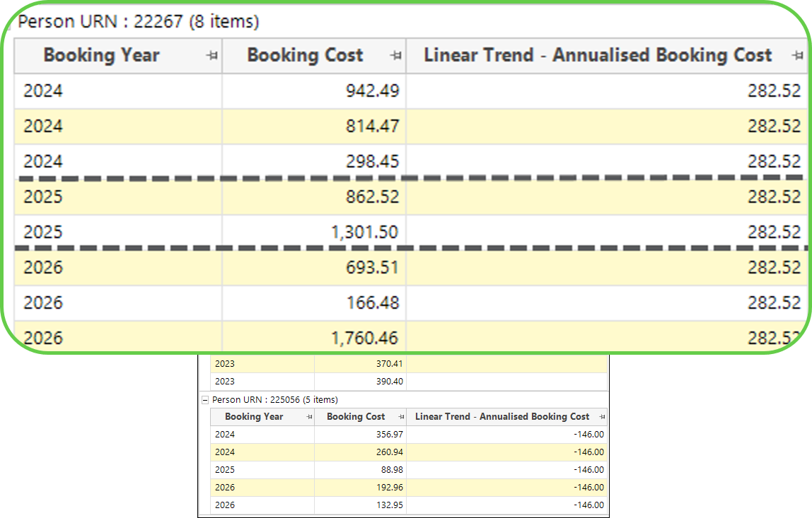Select year 2024 in the 356.97 row
This screenshot has width=812, height=518.
tap(262, 435)
